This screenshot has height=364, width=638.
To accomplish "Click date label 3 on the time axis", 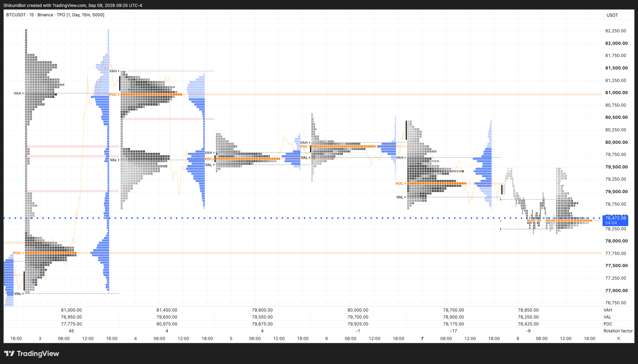I will pyautogui.click(x=40, y=339).
